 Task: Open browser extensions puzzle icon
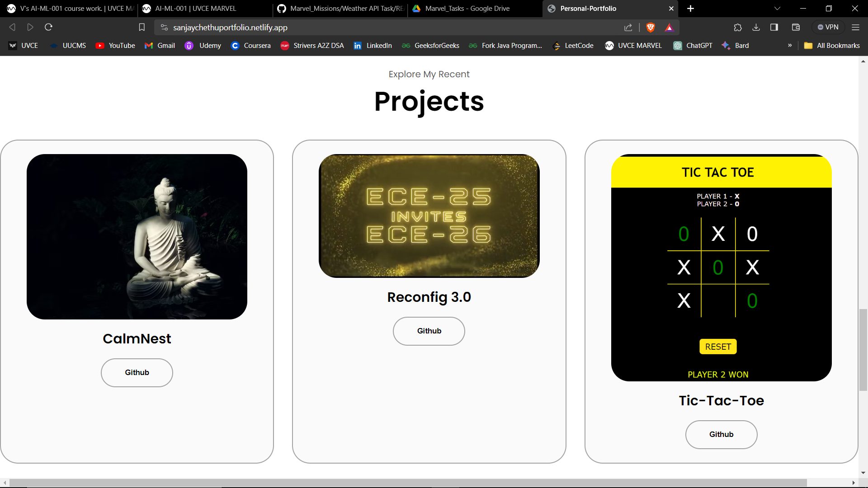point(738,28)
